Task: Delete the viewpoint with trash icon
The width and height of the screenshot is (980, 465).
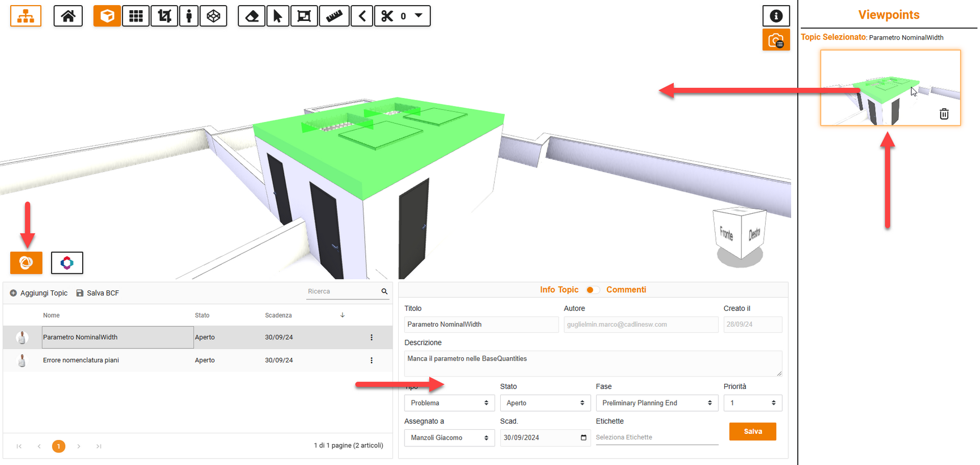Action: click(x=944, y=114)
